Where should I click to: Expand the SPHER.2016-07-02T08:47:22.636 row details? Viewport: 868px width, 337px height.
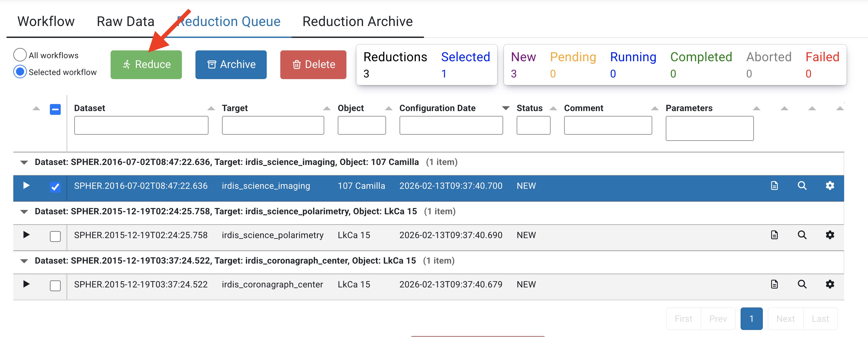click(26, 186)
